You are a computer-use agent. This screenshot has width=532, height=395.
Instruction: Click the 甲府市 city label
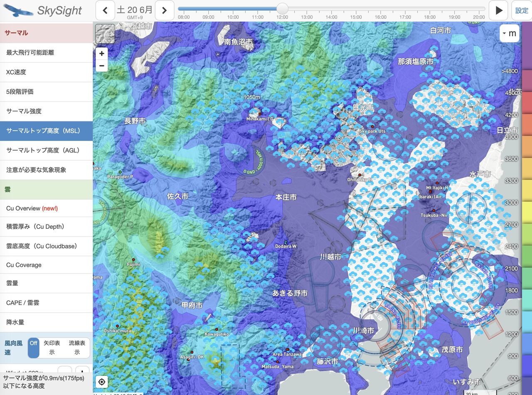192,306
